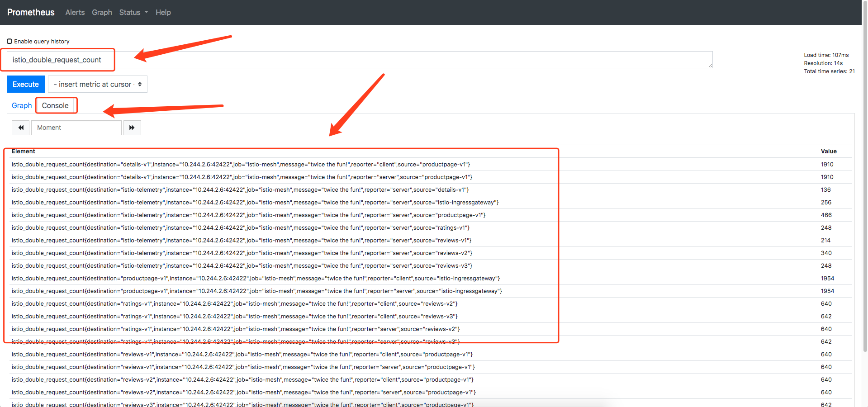868x407 pixels.
Task: Click the Element column header
Action: click(x=24, y=151)
